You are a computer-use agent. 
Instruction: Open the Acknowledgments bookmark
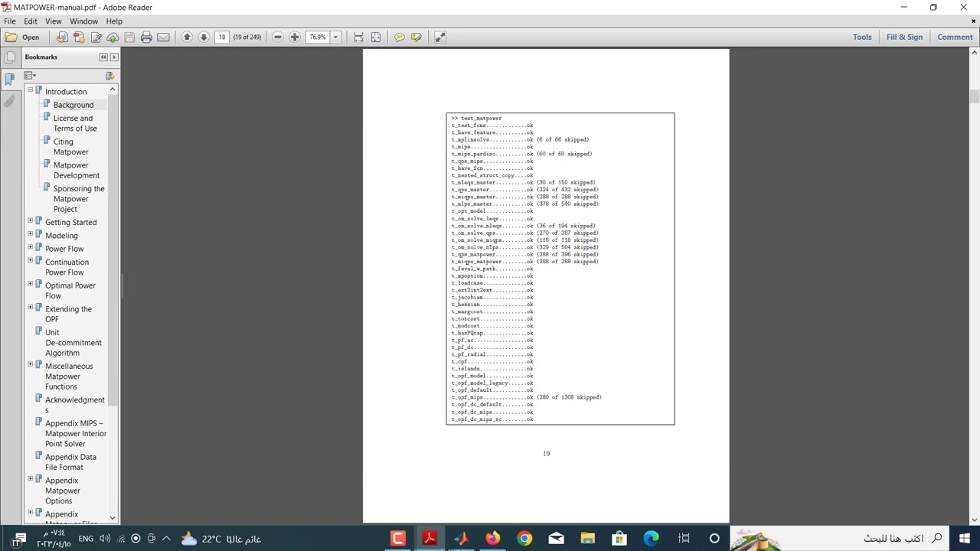pos(74,405)
